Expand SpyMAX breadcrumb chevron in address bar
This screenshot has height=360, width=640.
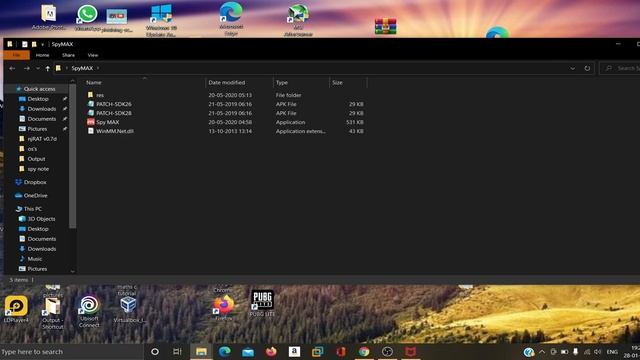coord(98,68)
